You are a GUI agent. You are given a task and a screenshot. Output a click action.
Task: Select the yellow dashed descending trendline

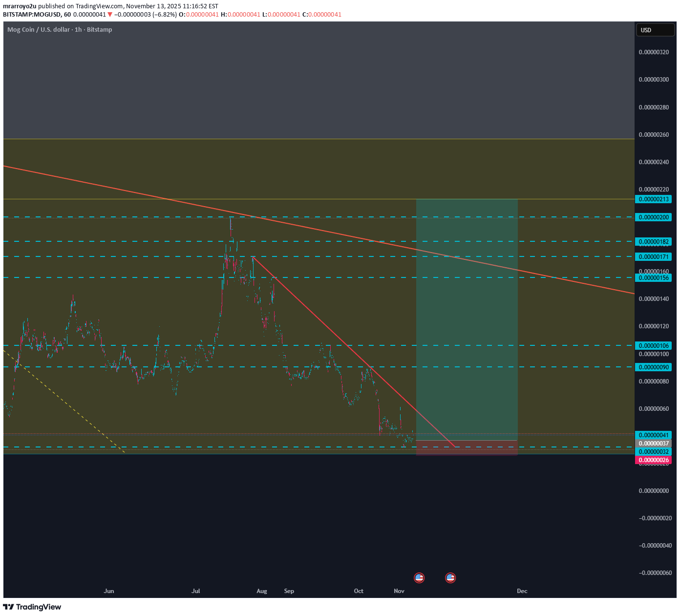(x=64, y=401)
